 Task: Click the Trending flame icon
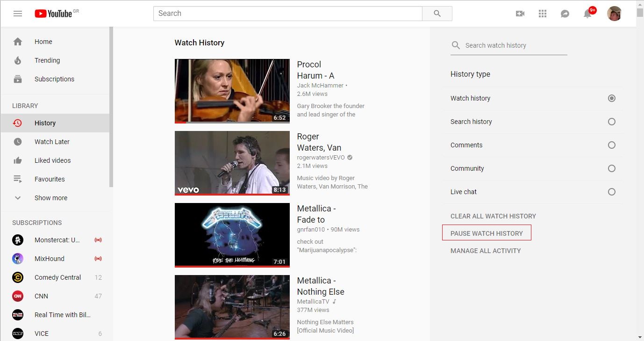[x=18, y=60]
